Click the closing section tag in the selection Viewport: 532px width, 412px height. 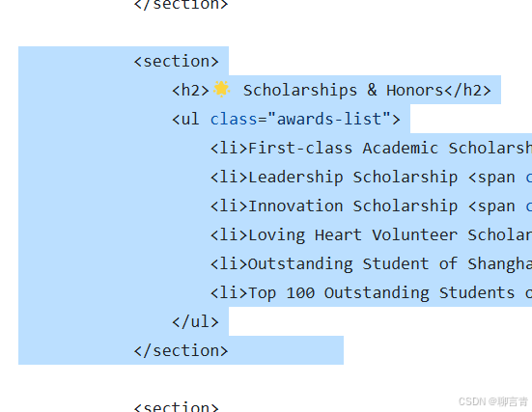coord(181,350)
